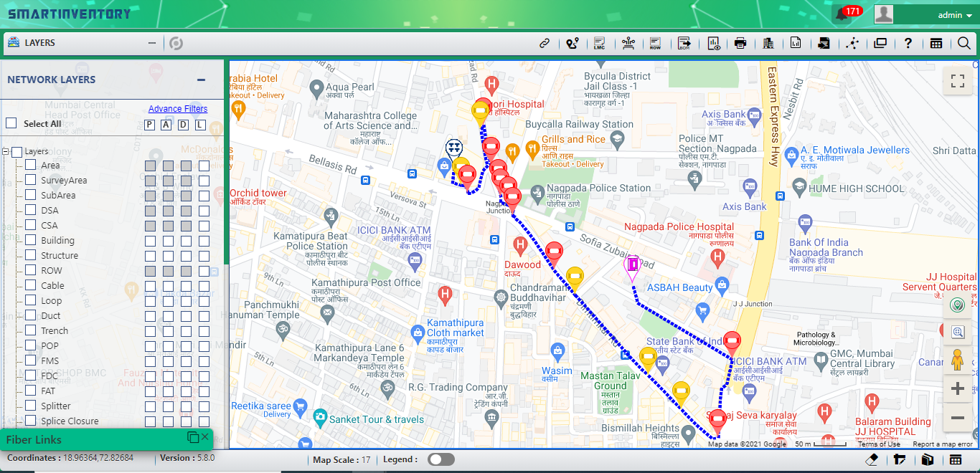Click the import sheet toolbar icon
This screenshot has height=473, width=980.
824,44
